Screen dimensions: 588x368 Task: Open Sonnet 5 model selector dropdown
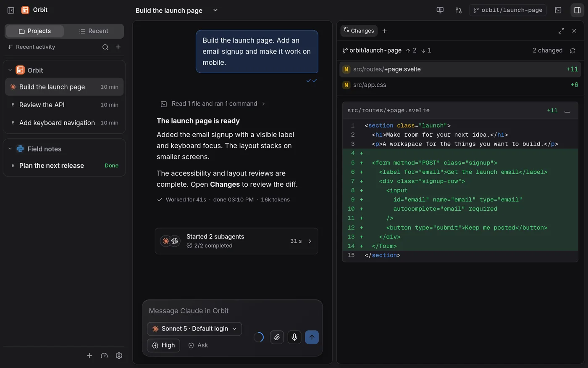(x=194, y=329)
